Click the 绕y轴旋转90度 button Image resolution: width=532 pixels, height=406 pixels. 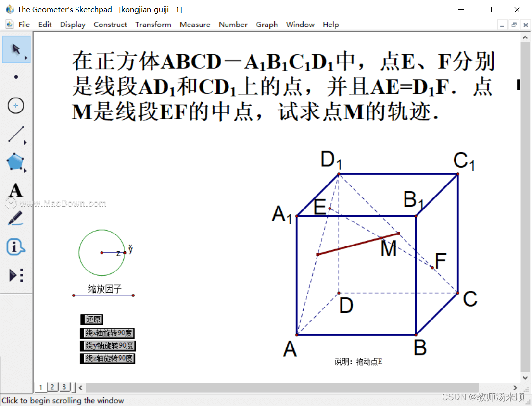pos(108,345)
